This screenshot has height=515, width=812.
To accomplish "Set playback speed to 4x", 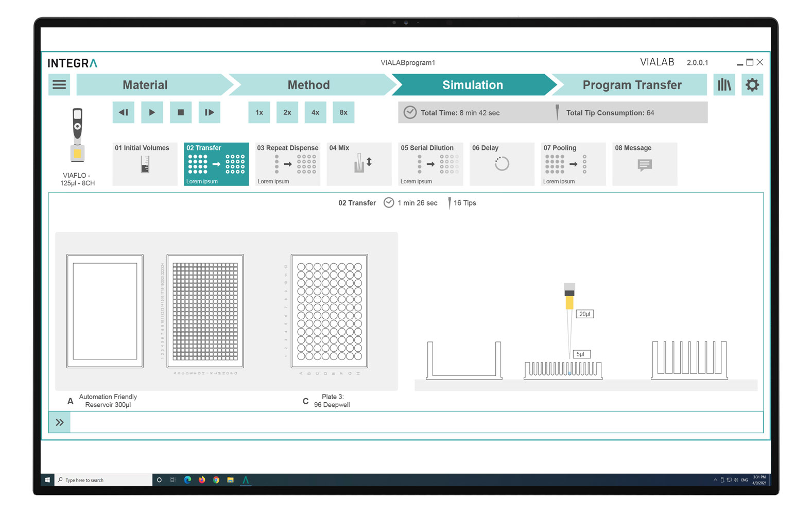I will coord(315,112).
